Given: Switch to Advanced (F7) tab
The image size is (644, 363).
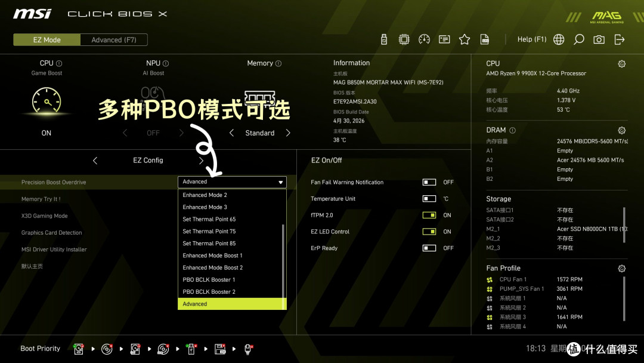Looking at the screenshot, I should point(114,40).
